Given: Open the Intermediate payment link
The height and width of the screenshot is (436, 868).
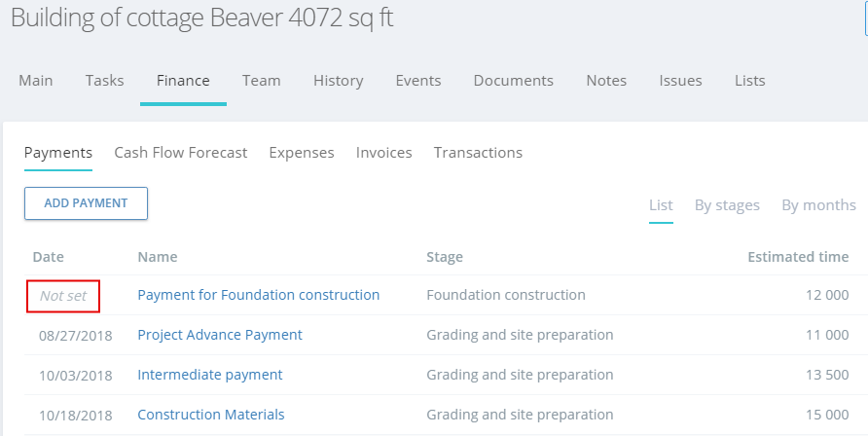Looking at the screenshot, I should click(210, 375).
